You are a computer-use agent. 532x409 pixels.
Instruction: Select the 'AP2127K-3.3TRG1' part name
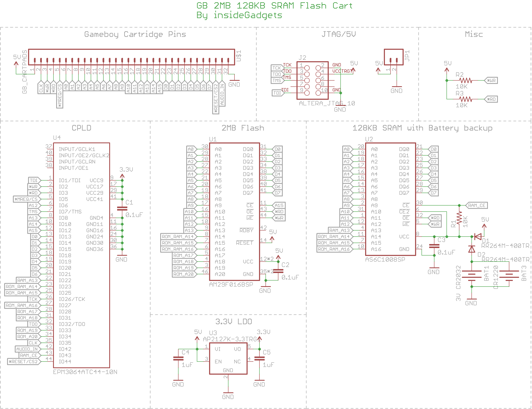[232, 339]
